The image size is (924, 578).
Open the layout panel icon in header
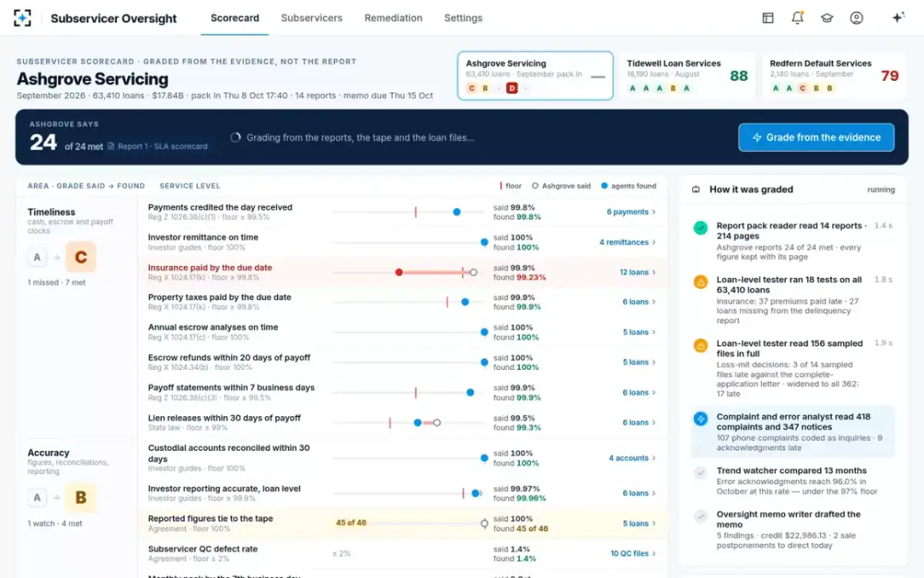point(768,18)
